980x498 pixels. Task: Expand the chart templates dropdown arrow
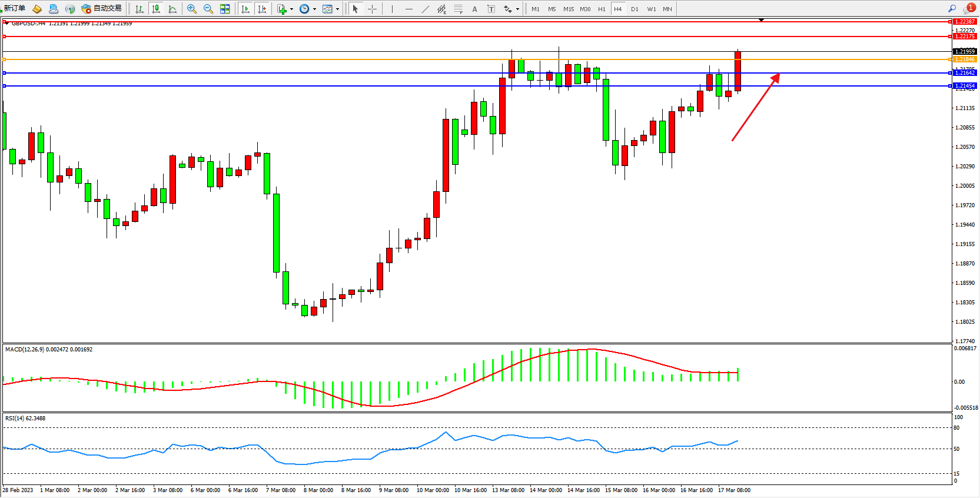[337, 9]
